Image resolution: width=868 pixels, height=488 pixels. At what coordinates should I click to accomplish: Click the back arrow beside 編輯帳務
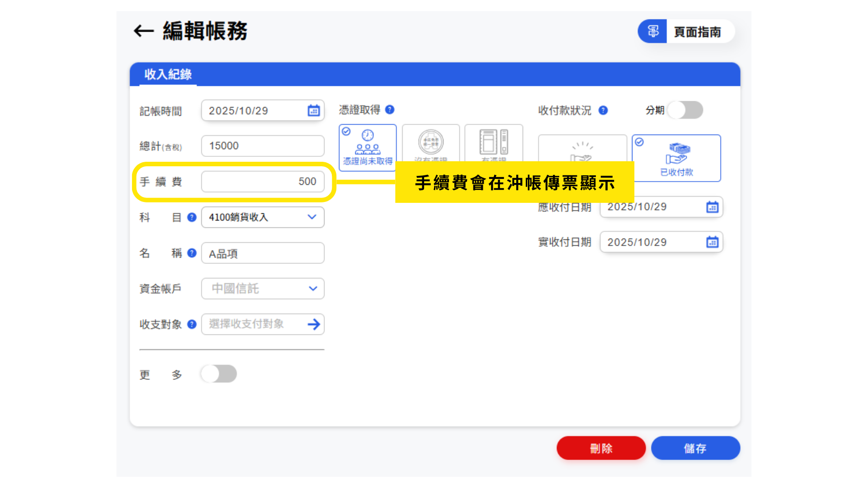point(144,31)
